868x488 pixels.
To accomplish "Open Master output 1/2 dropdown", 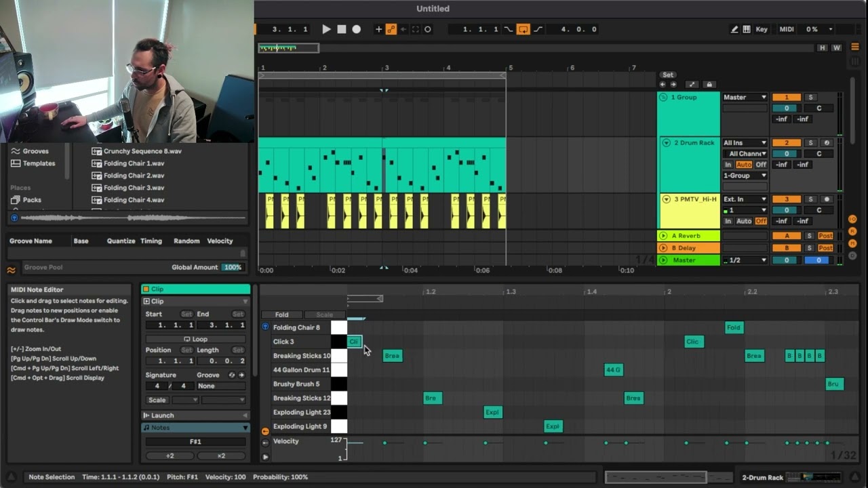I will click(x=745, y=260).
